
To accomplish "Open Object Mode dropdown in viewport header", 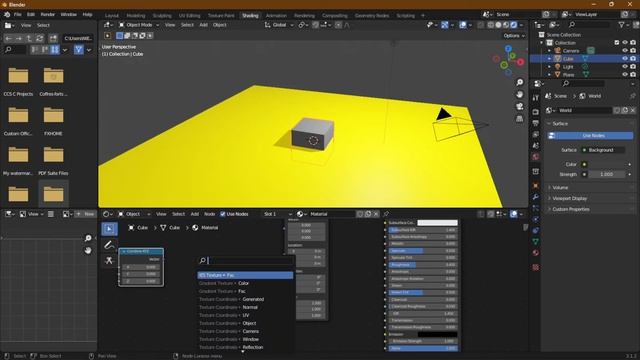I will (139, 25).
